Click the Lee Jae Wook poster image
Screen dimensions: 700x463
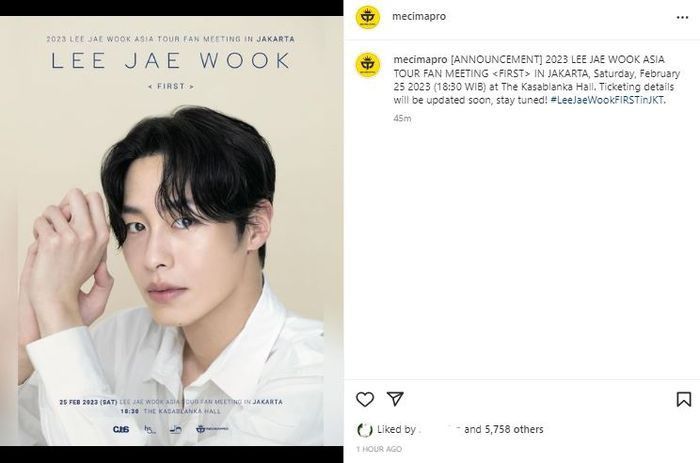[171, 231]
